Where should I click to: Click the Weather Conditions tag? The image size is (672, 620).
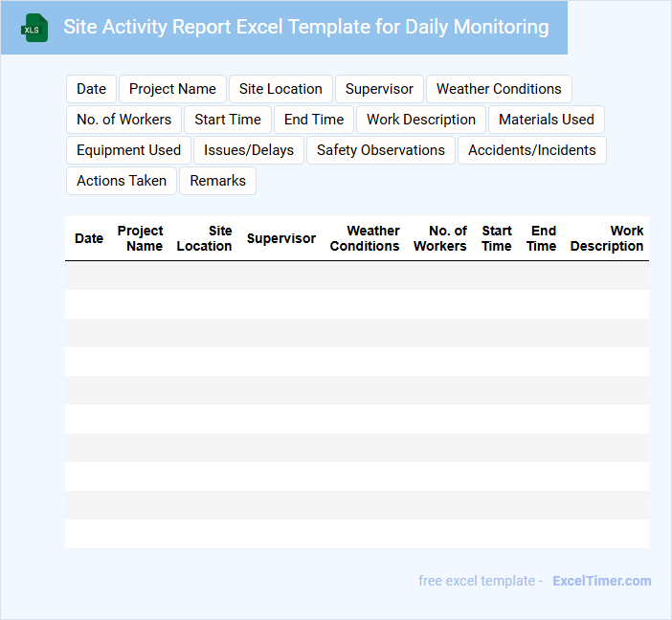point(499,89)
